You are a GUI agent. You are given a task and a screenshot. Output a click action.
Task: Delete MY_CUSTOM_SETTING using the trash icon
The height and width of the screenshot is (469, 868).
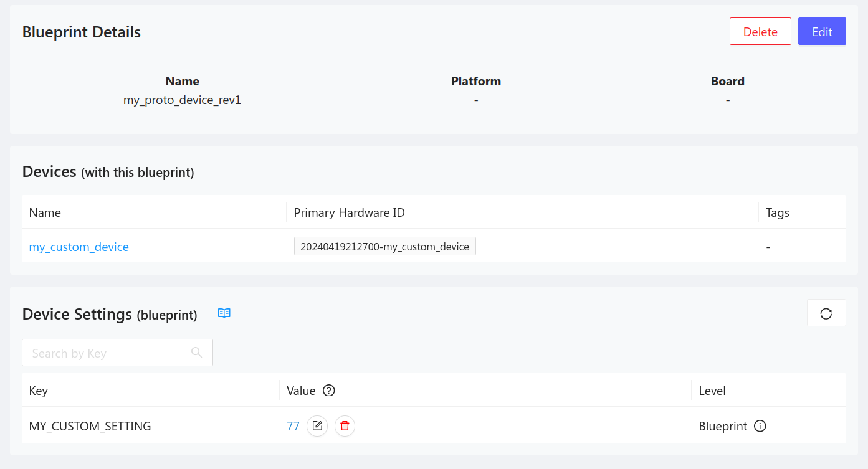[x=345, y=426]
